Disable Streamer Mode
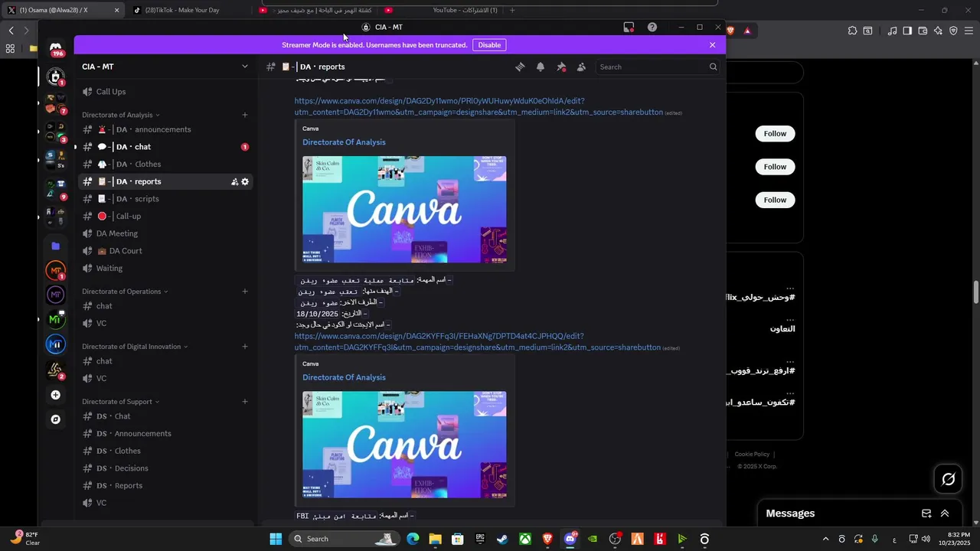 [x=489, y=45]
